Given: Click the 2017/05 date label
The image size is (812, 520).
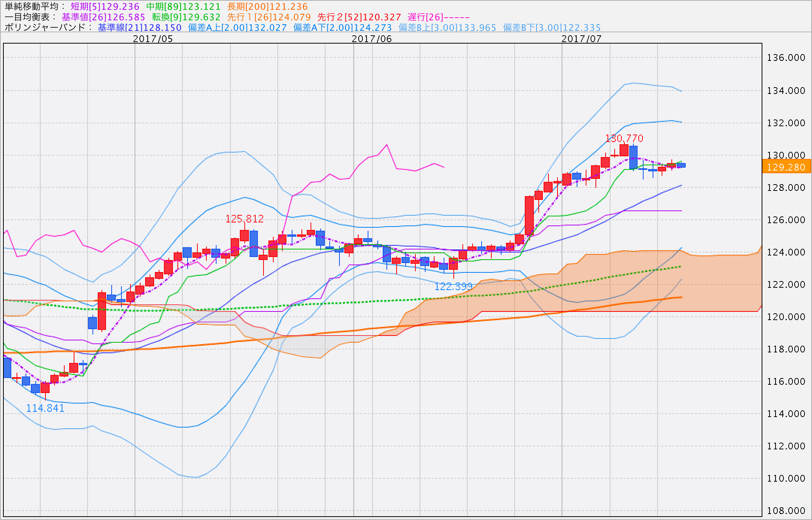Looking at the screenshot, I should pos(153,39).
